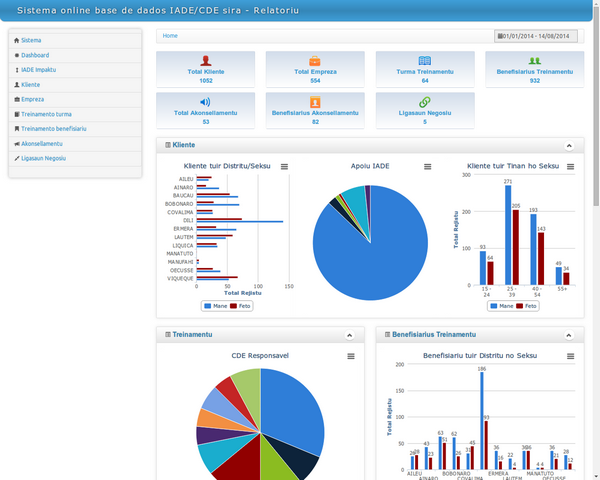Click the orange Benefisiarius Akonsellamentu person icon

[315, 102]
